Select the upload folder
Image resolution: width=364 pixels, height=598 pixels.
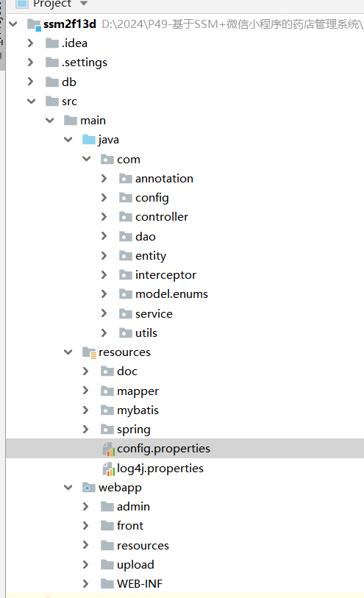135,565
